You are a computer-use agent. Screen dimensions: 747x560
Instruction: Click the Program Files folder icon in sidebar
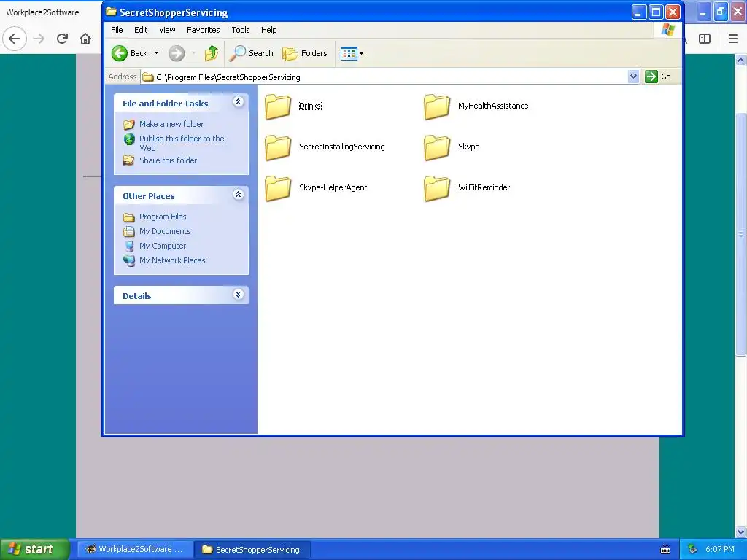[x=129, y=217]
